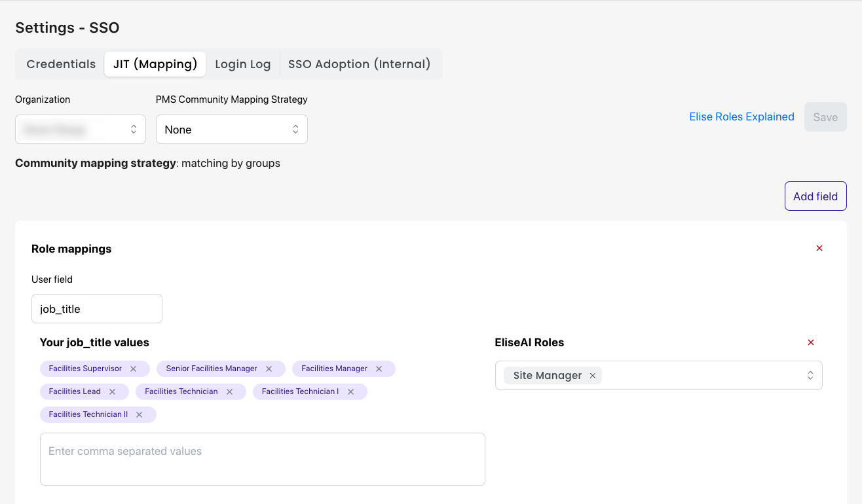Viewport: 862px width, 504px height.
Task: Remove the Facilities Manager tag
Action: coord(379,369)
